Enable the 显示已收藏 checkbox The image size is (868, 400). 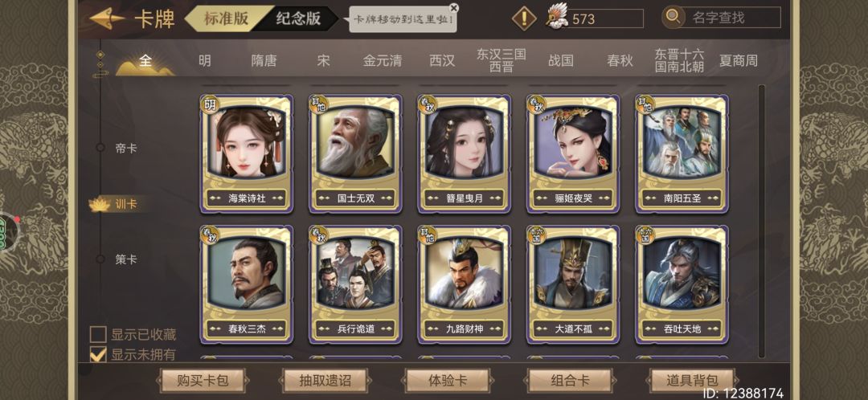click(x=98, y=334)
